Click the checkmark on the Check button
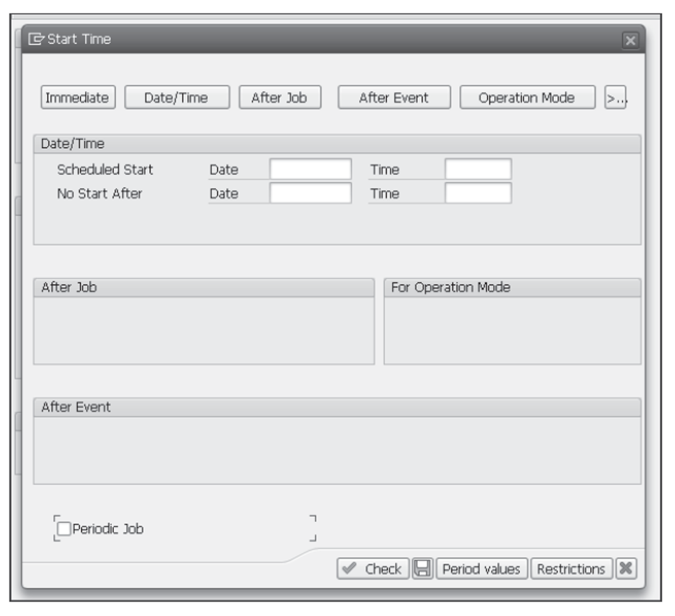 tap(348, 568)
